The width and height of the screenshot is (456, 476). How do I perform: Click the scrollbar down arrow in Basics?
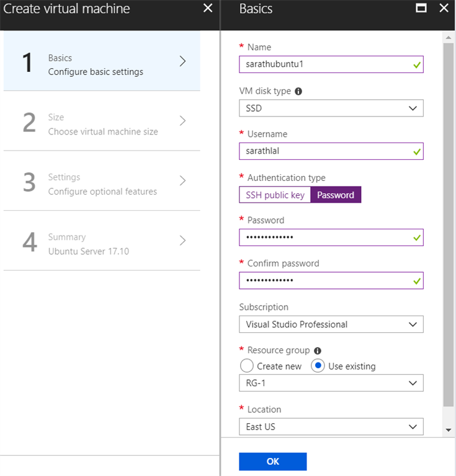[x=449, y=430]
